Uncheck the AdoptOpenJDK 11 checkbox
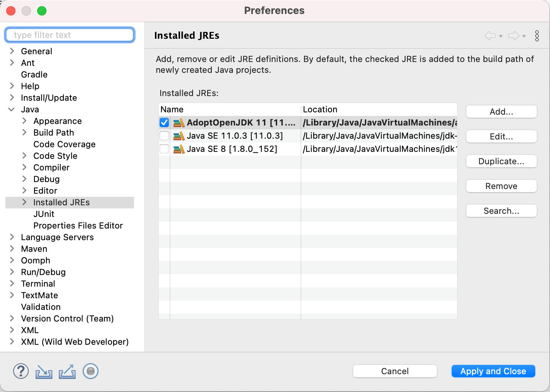550x392 pixels. [164, 123]
